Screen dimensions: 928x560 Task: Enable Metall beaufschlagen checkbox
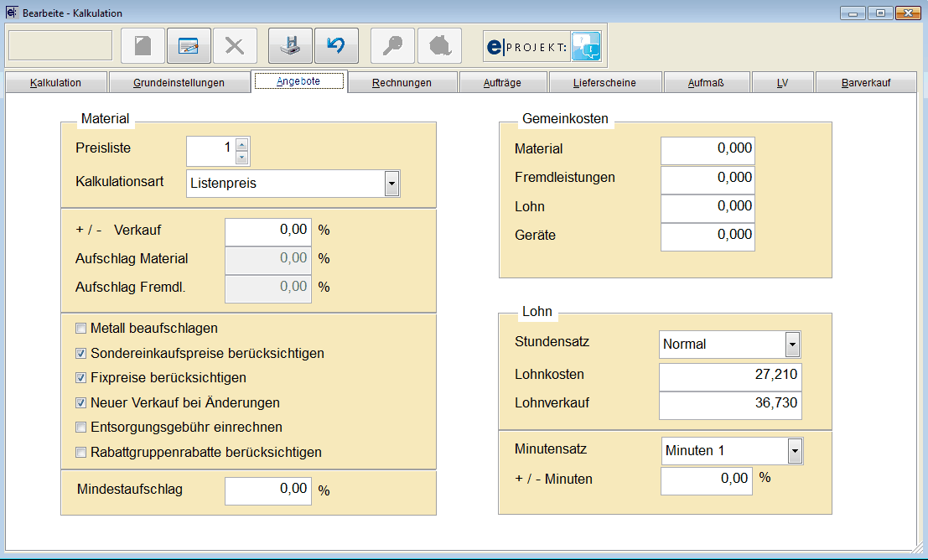pos(81,329)
